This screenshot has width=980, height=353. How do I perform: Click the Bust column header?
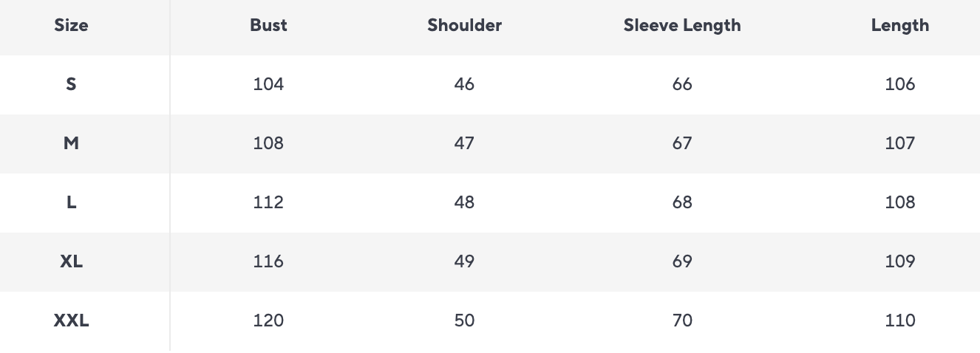(268, 25)
